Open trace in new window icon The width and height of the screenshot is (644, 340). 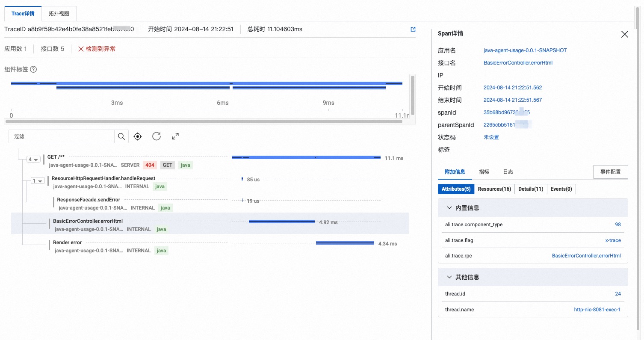tap(413, 29)
